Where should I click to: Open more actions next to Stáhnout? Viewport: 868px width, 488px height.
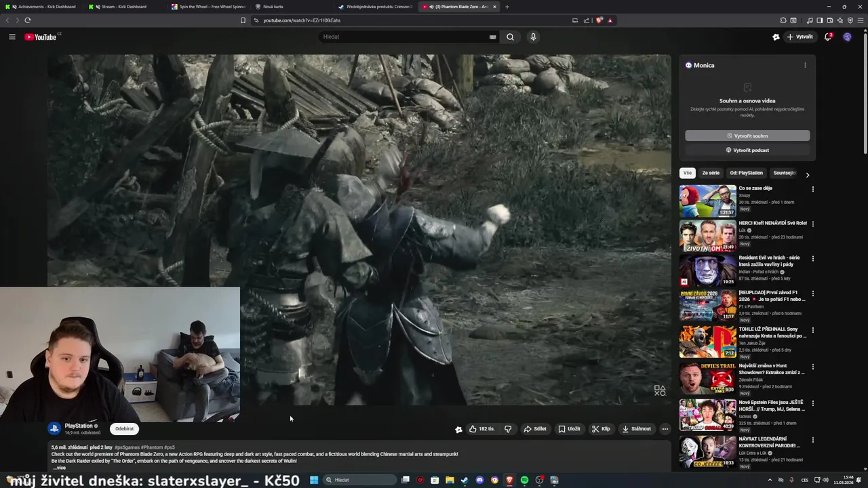[665, 429]
